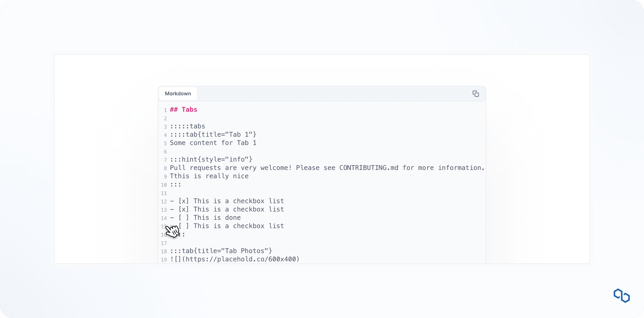Screen dimensions: 644x318
Task: Click 'Some content for Tab 1' text
Action: click(213, 143)
